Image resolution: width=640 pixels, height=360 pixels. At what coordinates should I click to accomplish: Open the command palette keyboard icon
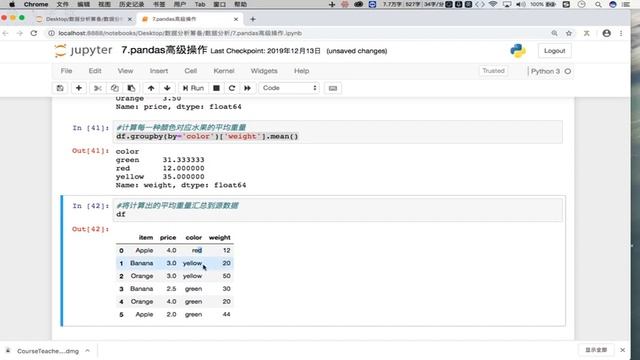[333, 88]
